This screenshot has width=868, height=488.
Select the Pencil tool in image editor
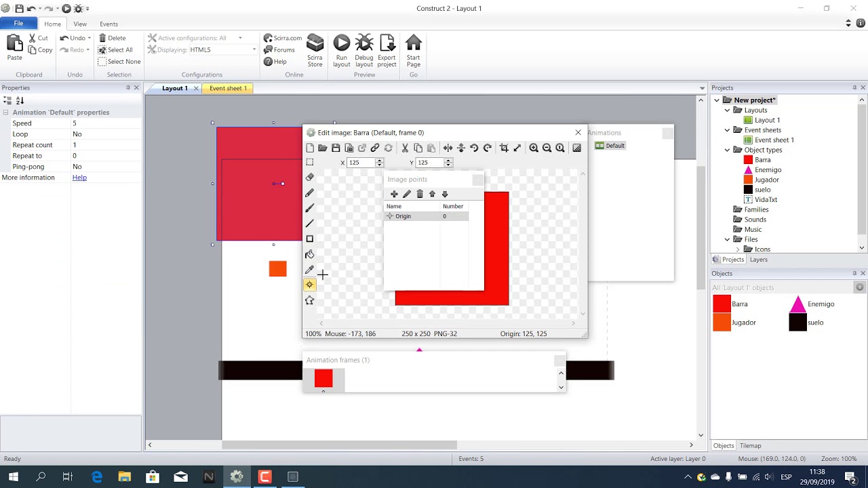tap(310, 193)
